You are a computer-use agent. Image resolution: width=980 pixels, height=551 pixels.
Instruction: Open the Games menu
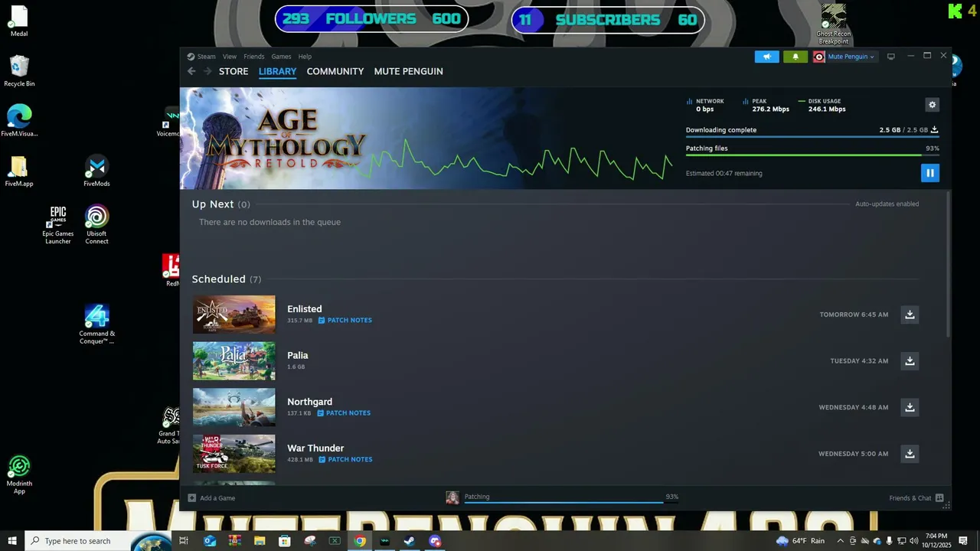(281, 57)
